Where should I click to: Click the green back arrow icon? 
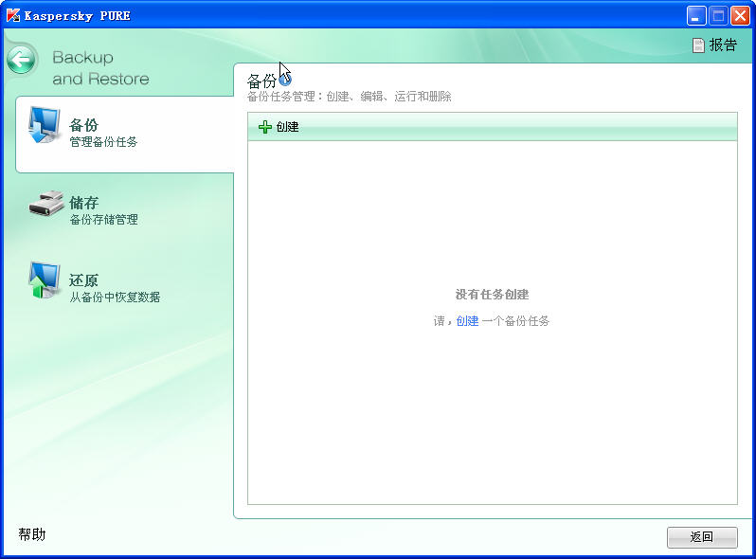pyautogui.click(x=22, y=60)
